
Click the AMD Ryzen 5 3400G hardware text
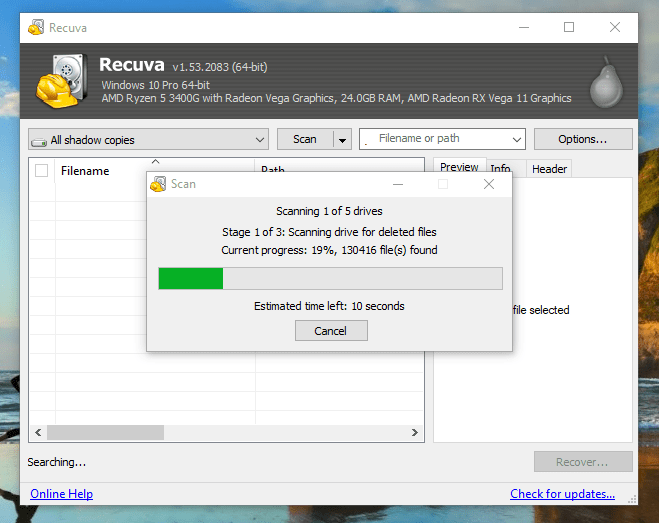coord(336,98)
